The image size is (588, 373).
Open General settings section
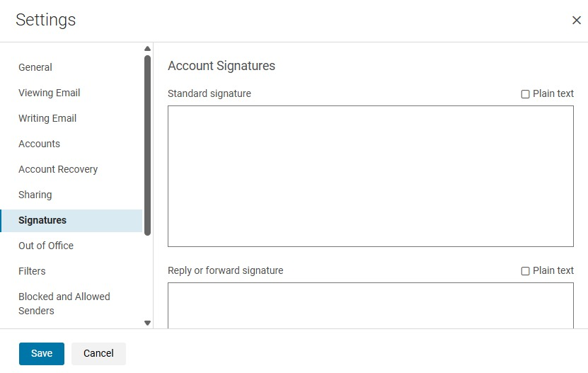(x=35, y=67)
